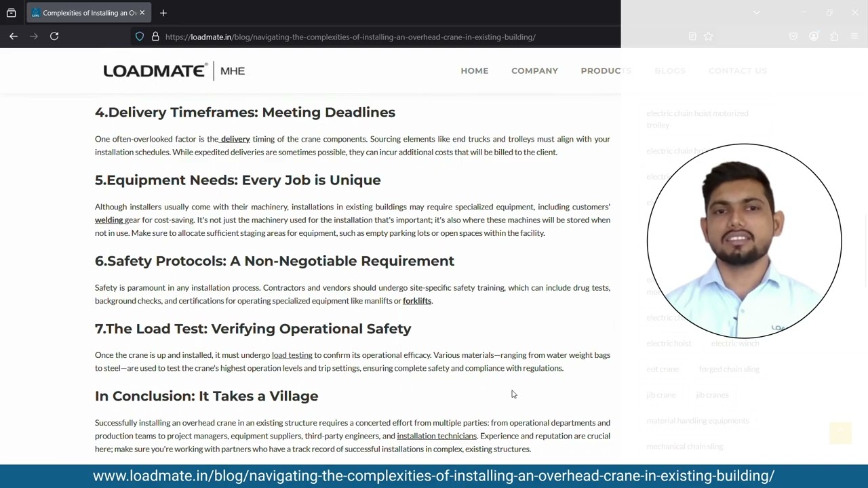Open the Firefox hamburger menu
Image resolution: width=868 pixels, height=488 pixels.
[854, 37]
